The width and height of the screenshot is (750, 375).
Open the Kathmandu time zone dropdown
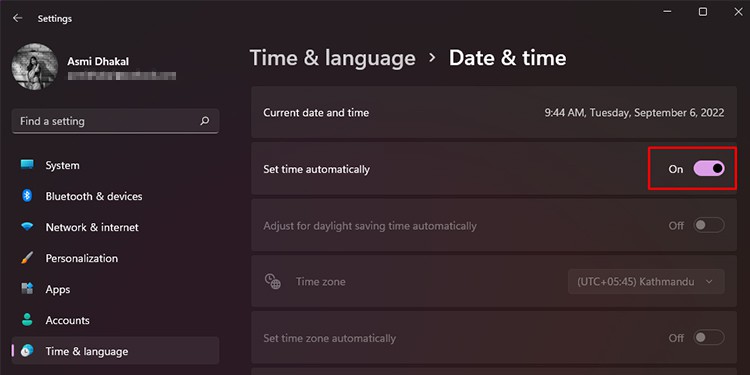click(x=646, y=281)
